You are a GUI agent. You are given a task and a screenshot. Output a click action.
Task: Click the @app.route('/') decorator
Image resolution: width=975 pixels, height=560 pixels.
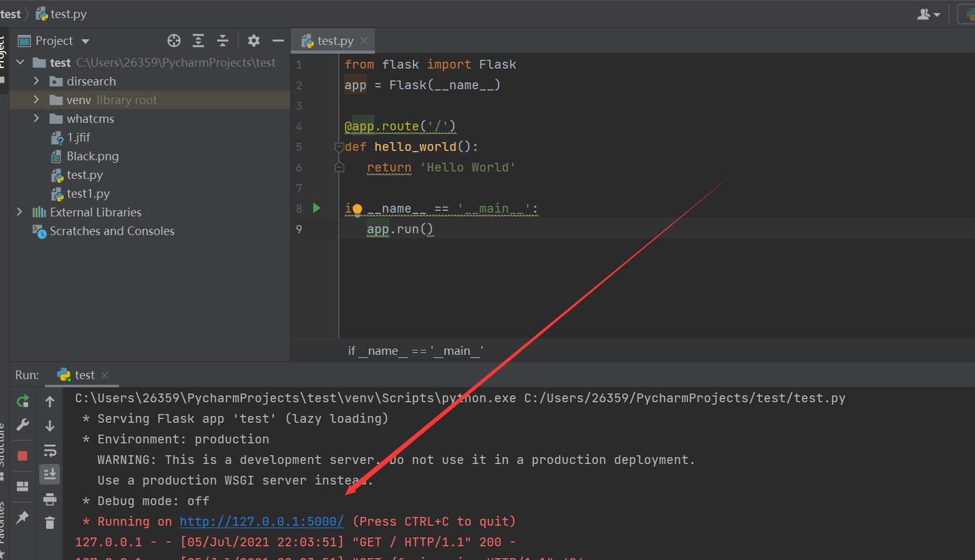click(400, 126)
